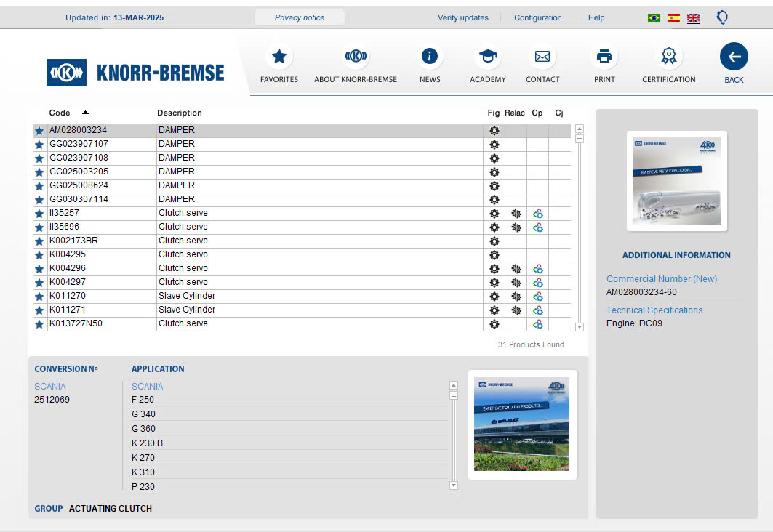Open the Academy graduation cap icon
The height and width of the screenshot is (532, 773).
[x=488, y=56]
